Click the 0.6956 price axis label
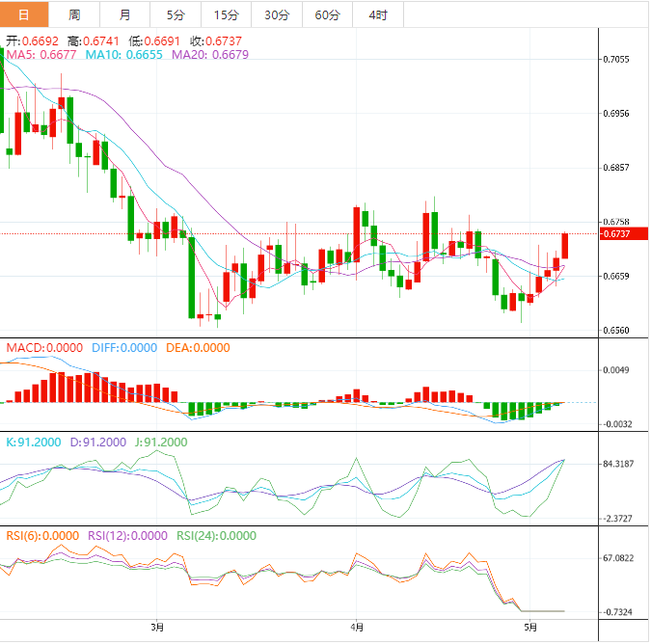 [x=616, y=114]
